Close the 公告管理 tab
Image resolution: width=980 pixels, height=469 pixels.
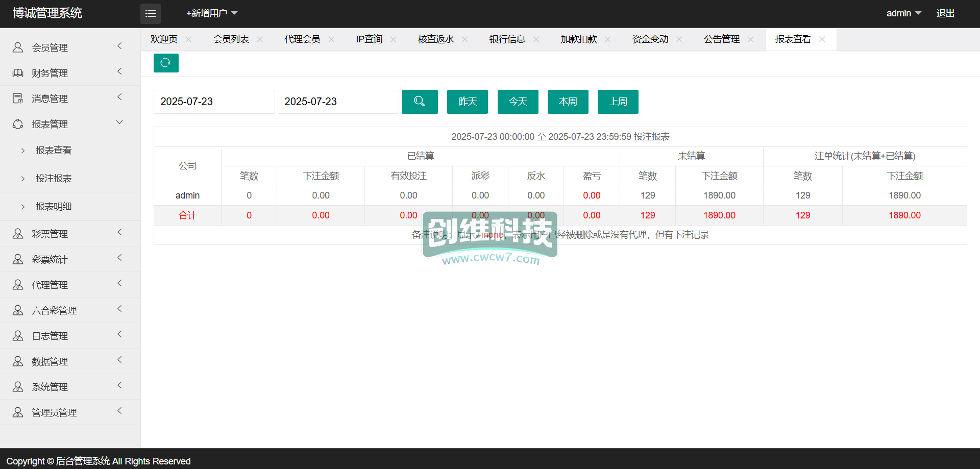750,39
